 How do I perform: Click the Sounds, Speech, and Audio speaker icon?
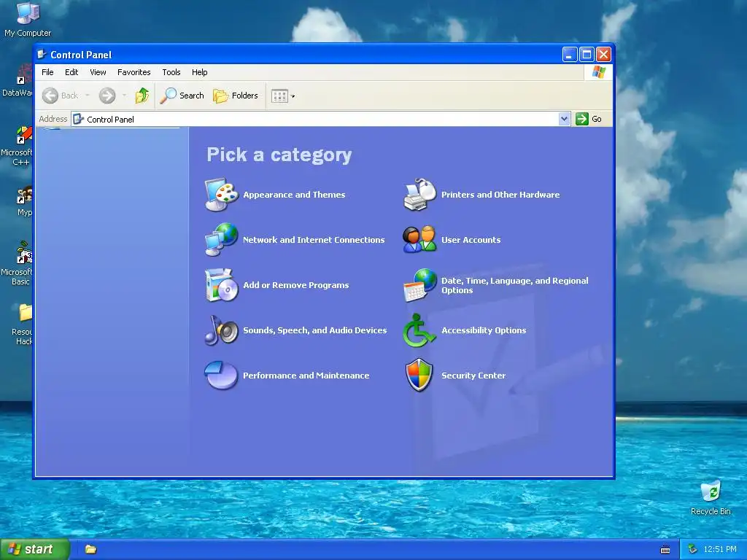pos(222,330)
